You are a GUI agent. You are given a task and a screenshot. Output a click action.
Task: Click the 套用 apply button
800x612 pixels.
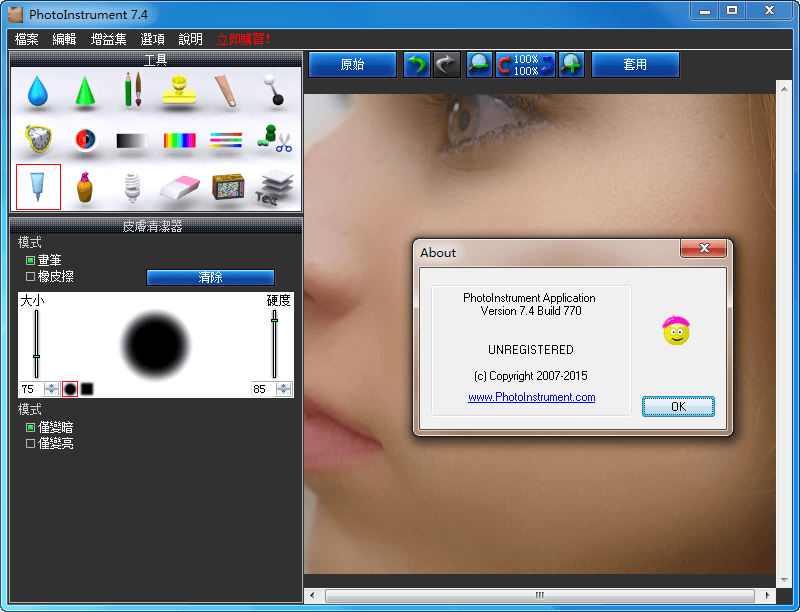click(635, 65)
